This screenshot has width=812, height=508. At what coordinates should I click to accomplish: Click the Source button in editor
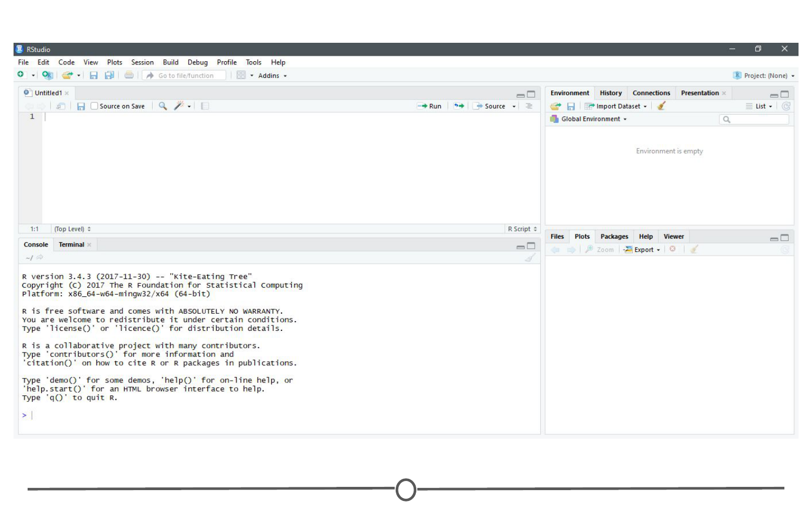491,106
